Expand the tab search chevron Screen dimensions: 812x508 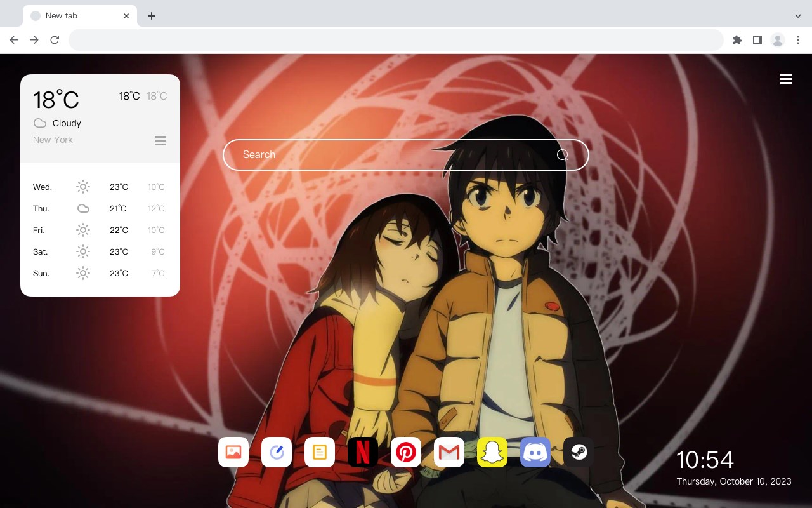tap(798, 15)
